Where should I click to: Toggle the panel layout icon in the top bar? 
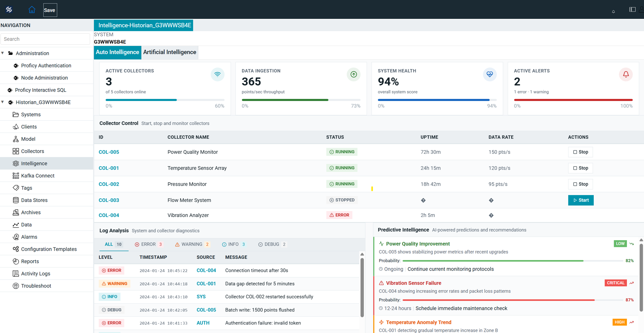tap(632, 10)
